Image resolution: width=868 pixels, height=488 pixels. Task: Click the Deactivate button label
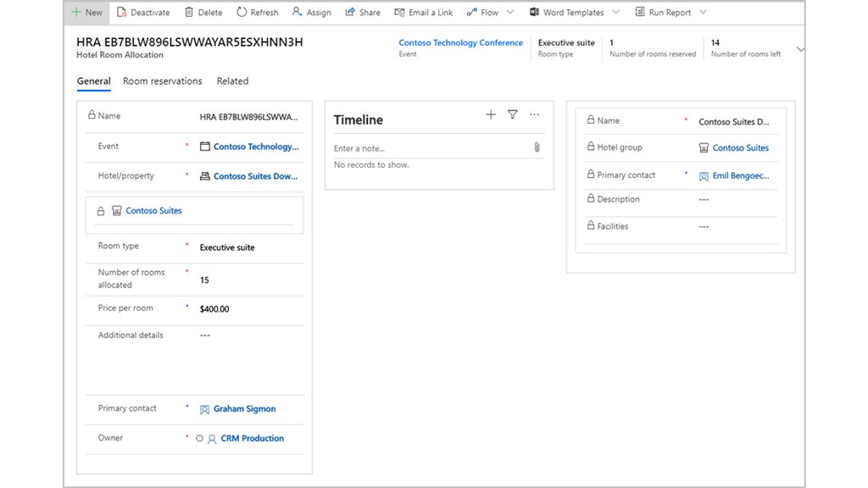(x=150, y=12)
